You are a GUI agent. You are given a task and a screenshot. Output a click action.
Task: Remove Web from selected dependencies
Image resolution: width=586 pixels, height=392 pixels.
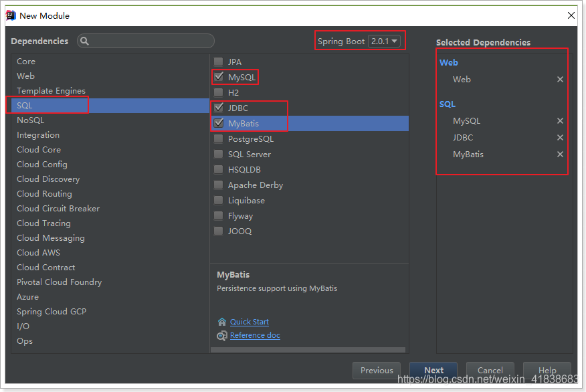coord(560,79)
